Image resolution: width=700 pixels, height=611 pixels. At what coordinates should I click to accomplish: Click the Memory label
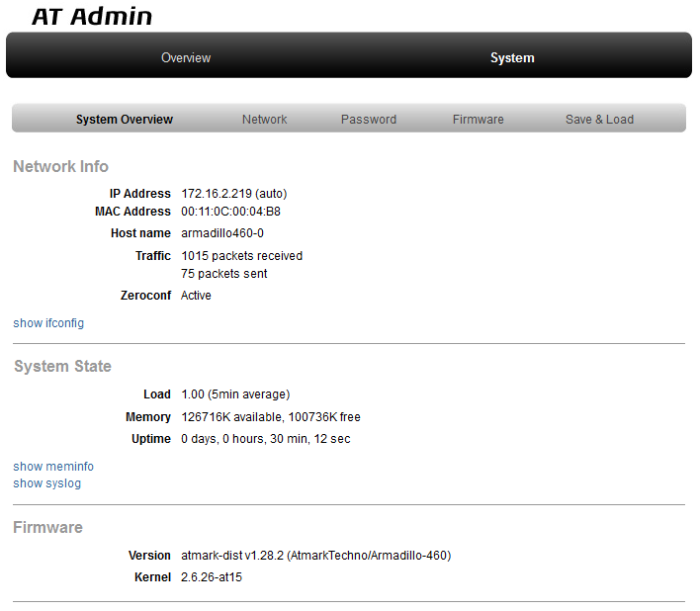tap(148, 417)
